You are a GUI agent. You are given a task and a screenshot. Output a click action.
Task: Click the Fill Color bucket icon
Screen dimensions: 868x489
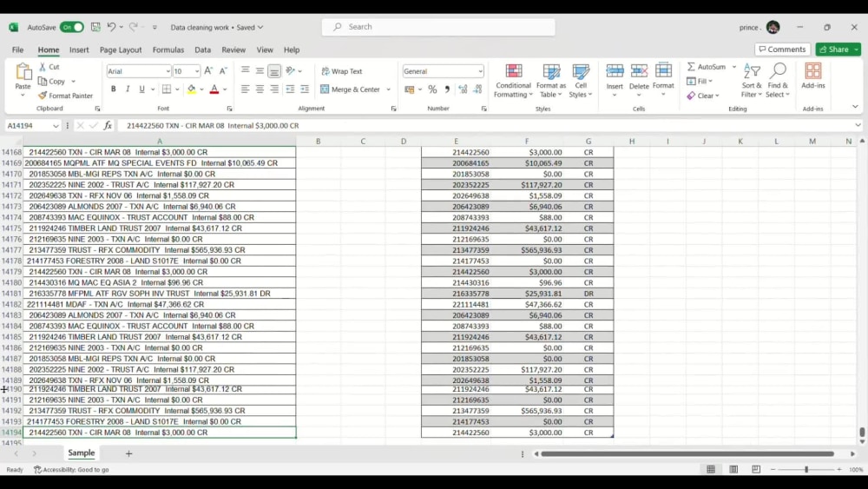[x=192, y=89]
